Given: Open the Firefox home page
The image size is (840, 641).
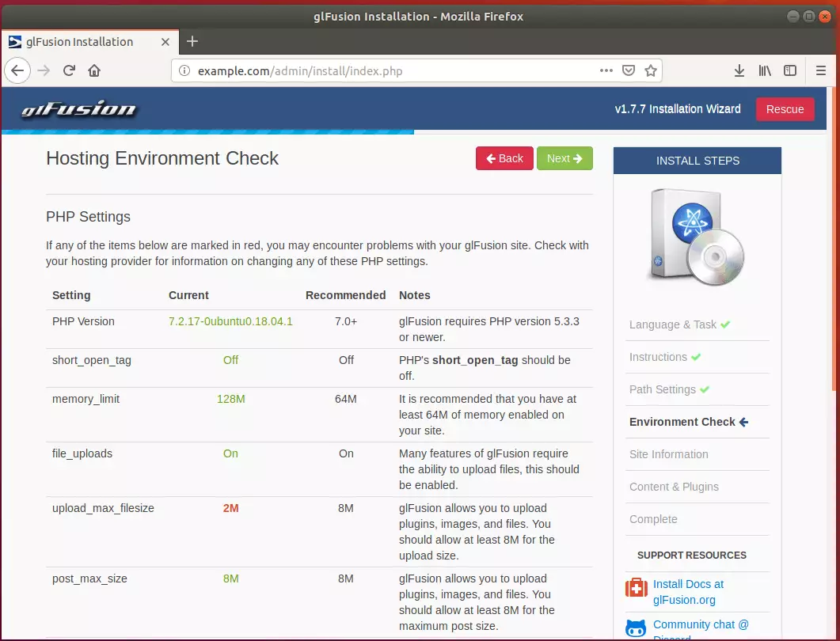Looking at the screenshot, I should tap(94, 70).
